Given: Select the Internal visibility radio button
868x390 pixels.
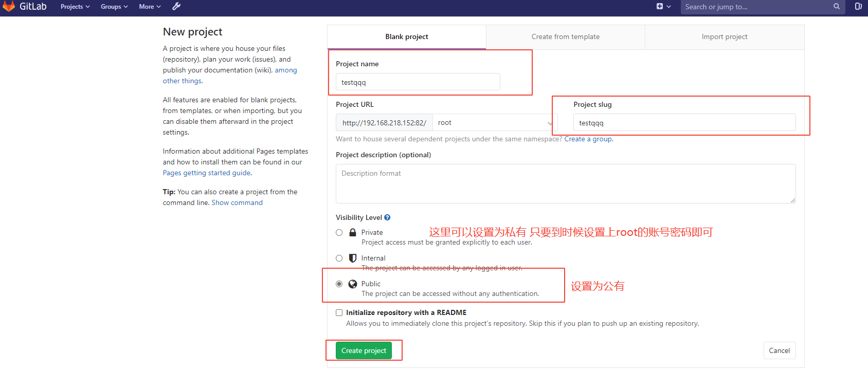Looking at the screenshot, I should click(x=339, y=258).
